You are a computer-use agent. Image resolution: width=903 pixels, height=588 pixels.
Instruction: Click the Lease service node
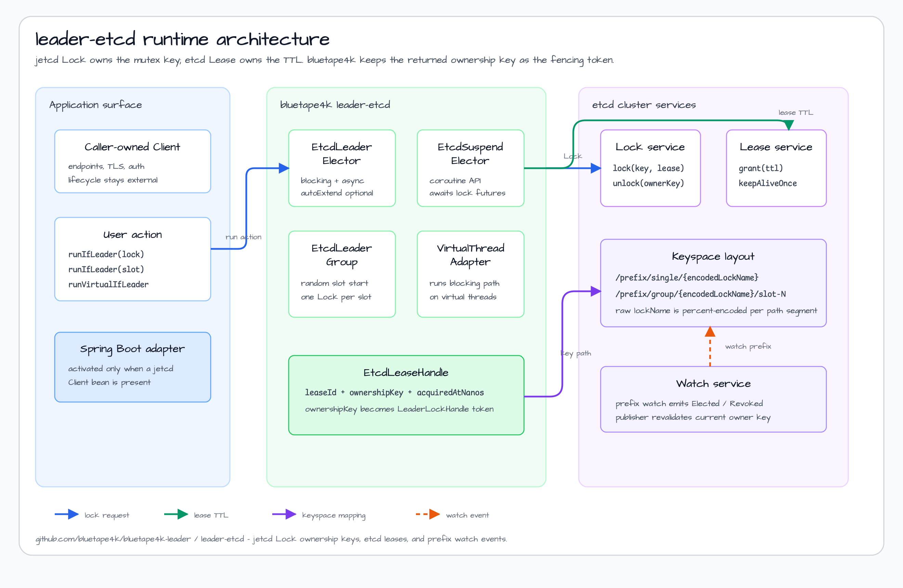[x=776, y=168]
